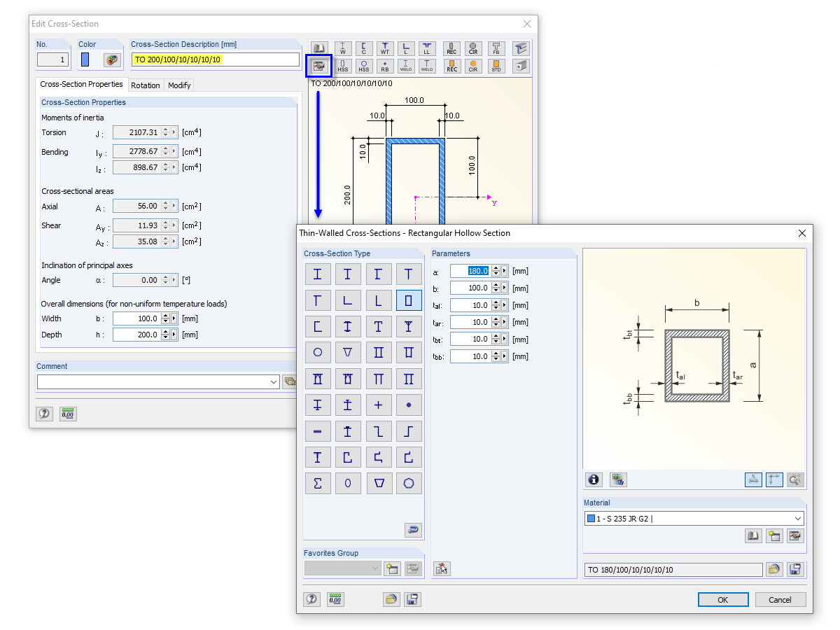Open the highlighted thin-walled sections tool
840x630 pixels.
[318, 65]
